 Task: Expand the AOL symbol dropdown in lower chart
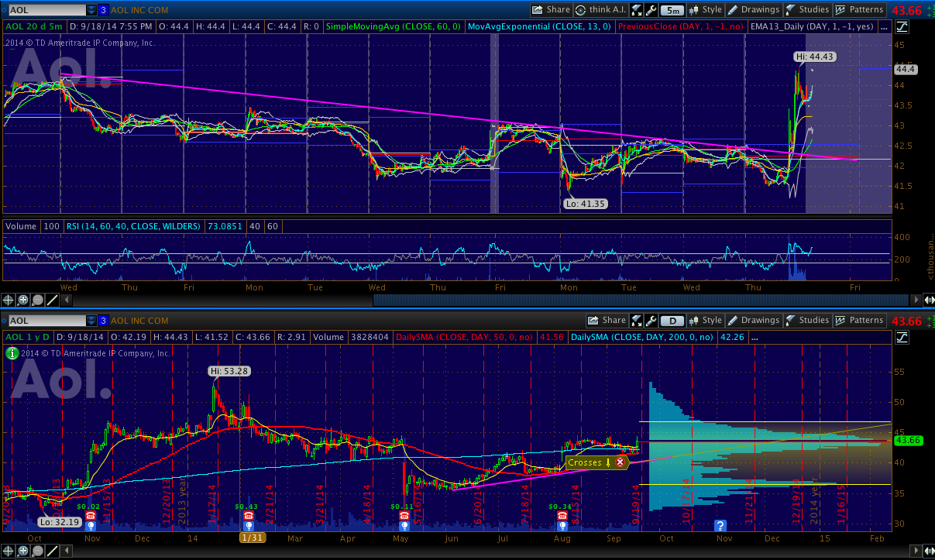[x=92, y=321]
